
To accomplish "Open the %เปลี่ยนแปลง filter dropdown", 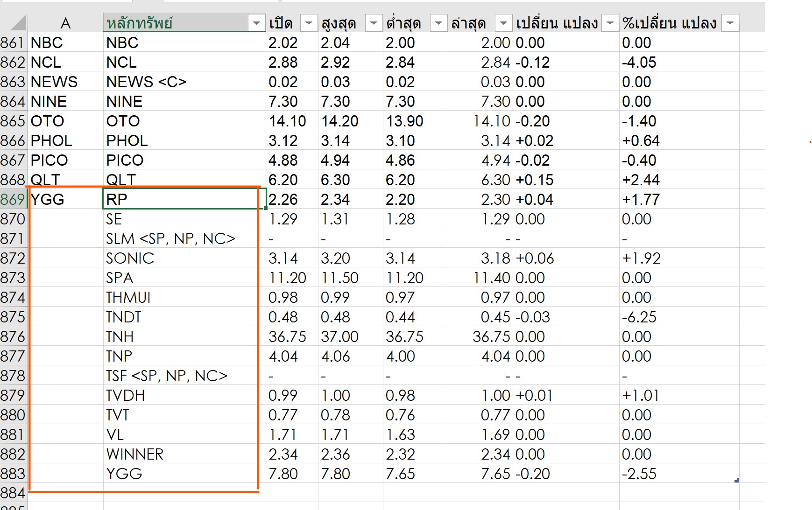I will (730, 23).
